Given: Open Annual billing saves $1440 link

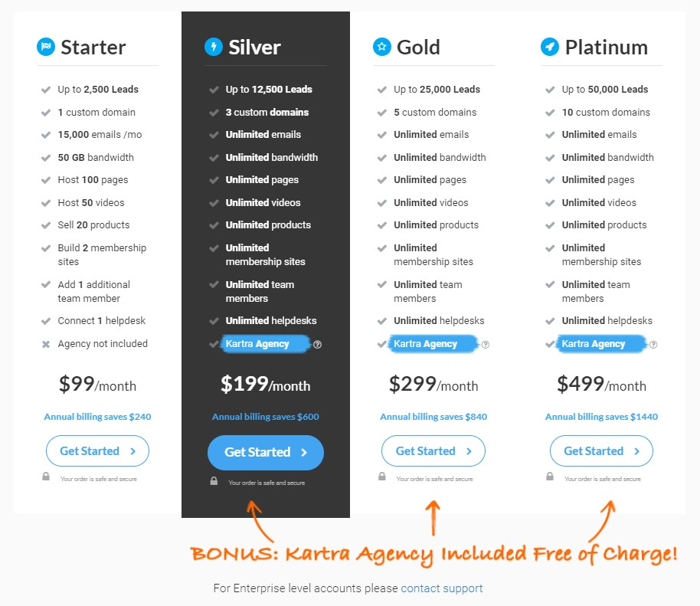Looking at the screenshot, I should click(x=601, y=417).
